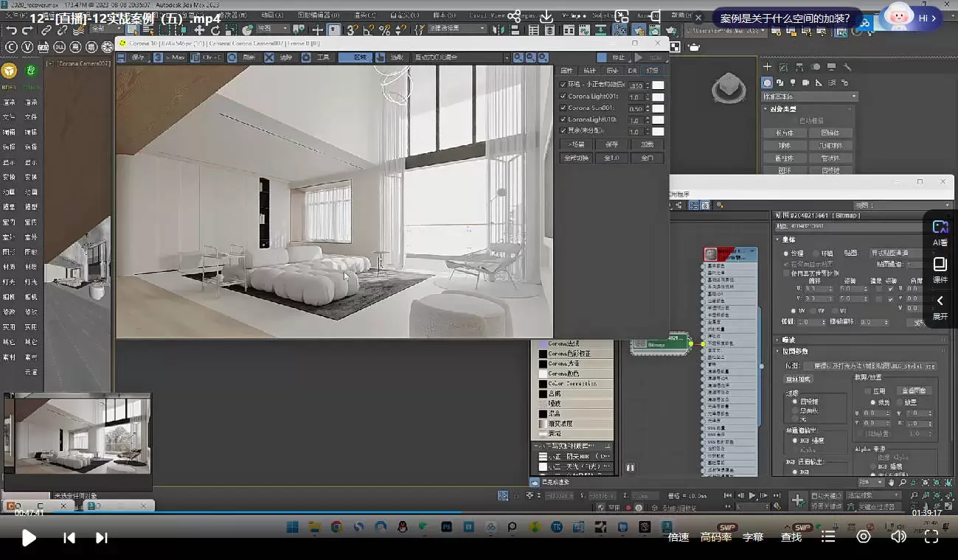Open the Utilities wrench icon in command panel

[x=847, y=67]
